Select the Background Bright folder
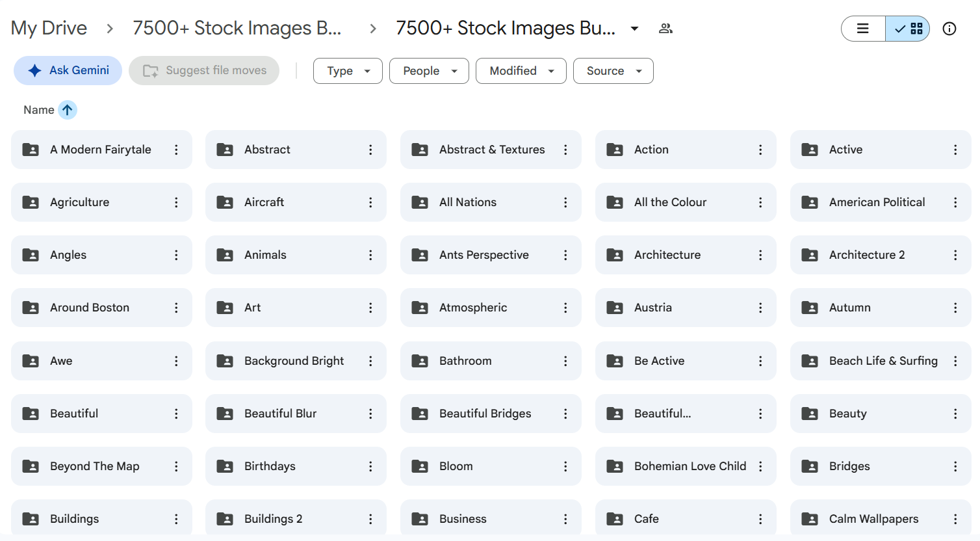Viewport: 980px width, 541px height. point(296,361)
